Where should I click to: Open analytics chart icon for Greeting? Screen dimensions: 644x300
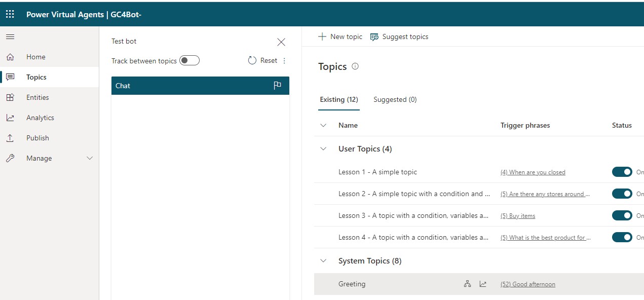pyautogui.click(x=483, y=284)
